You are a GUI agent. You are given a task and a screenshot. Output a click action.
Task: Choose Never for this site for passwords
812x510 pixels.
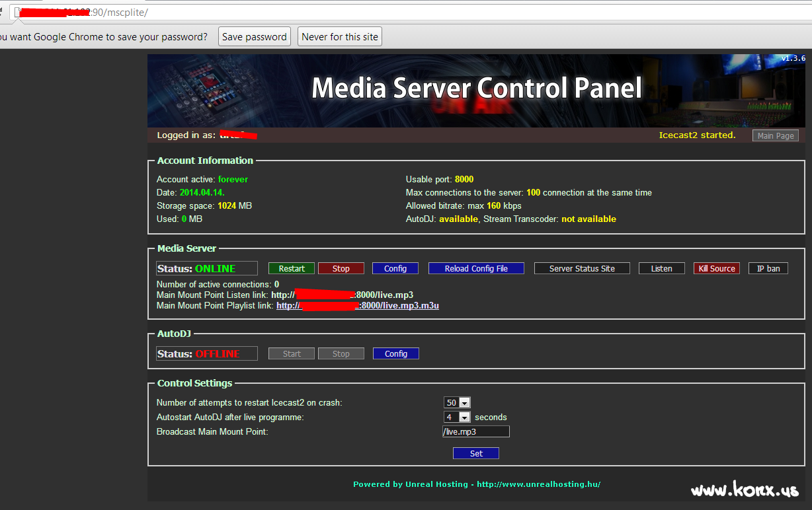pyautogui.click(x=339, y=36)
